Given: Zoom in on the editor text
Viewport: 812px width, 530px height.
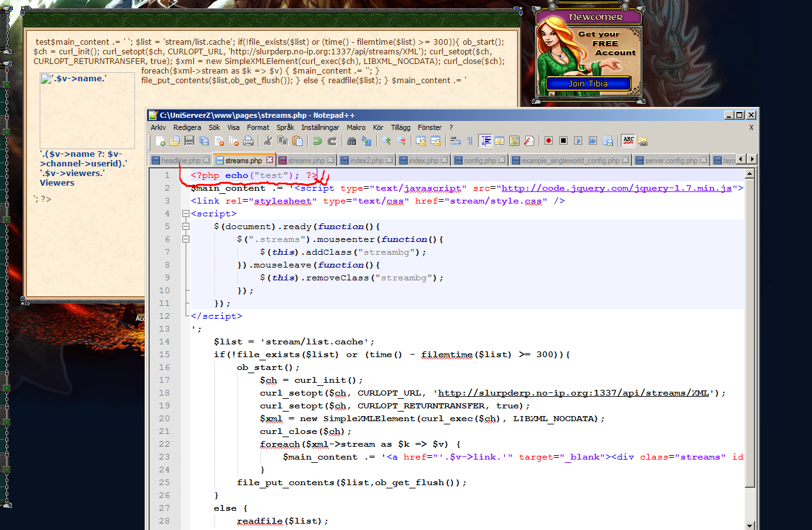Looking at the screenshot, I should (x=386, y=141).
